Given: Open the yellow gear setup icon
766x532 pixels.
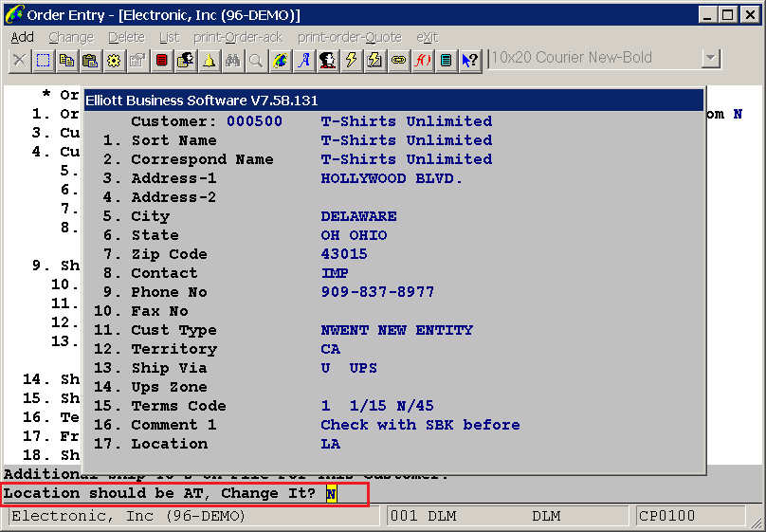Looking at the screenshot, I should pos(115,61).
